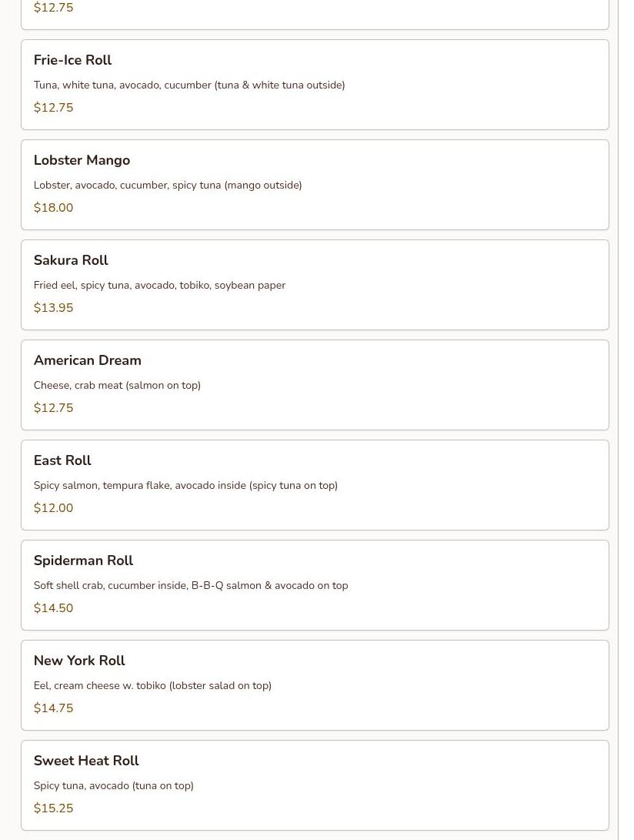Click the Frie-Ice Roll price $12.75
This screenshot has width=634, height=840.
pyautogui.click(x=54, y=107)
